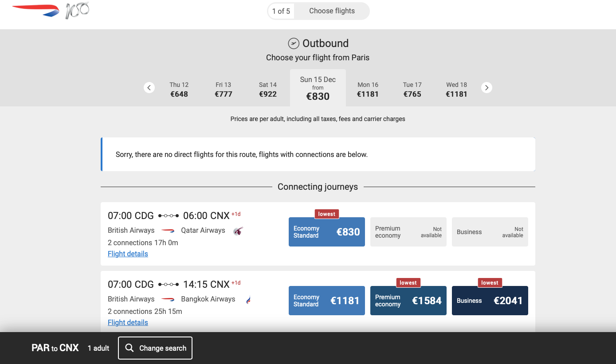Select Tue 17 date at €765
This screenshot has height=364, width=616.
tap(412, 90)
